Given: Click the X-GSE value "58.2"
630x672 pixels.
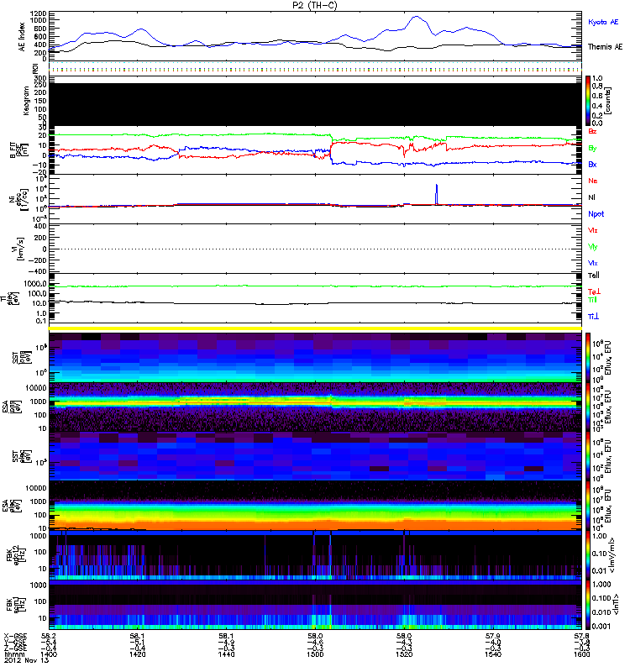Looking at the screenshot, I should coord(49,637).
